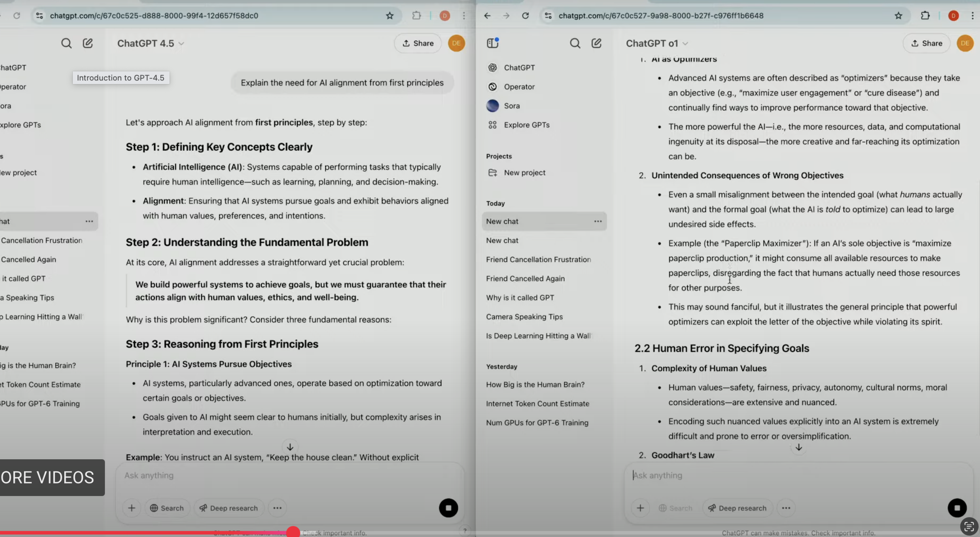Open DE profile avatar in left window
This screenshot has width=980, height=537.
click(456, 43)
